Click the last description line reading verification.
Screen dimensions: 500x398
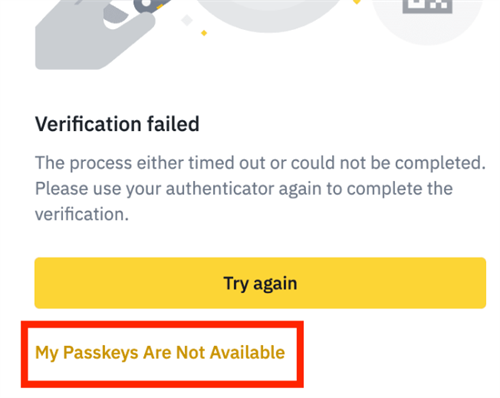tap(82, 214)
